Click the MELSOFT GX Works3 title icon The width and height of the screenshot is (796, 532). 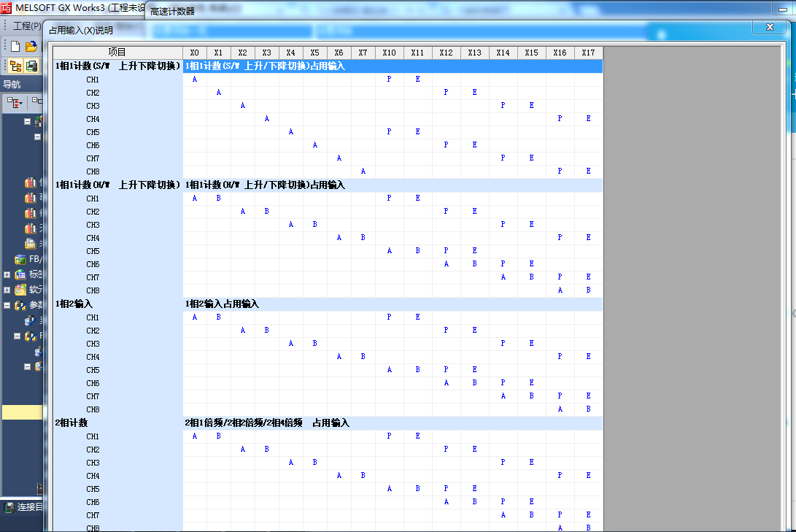pyautogui.click(x=7, y=7)
